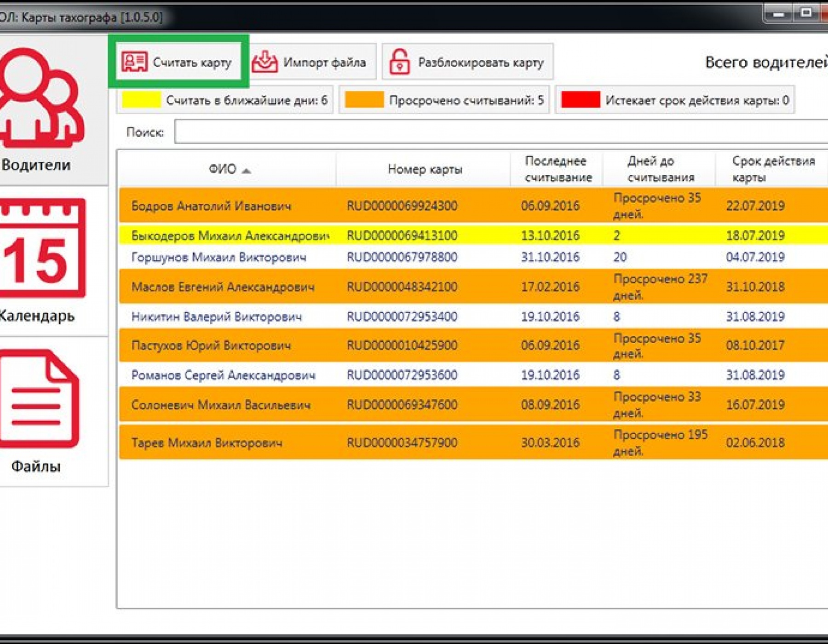The image size is (828, 644).
Task: Select the Быкодеров Михаил Александрович row
Action: coord(230,236)
